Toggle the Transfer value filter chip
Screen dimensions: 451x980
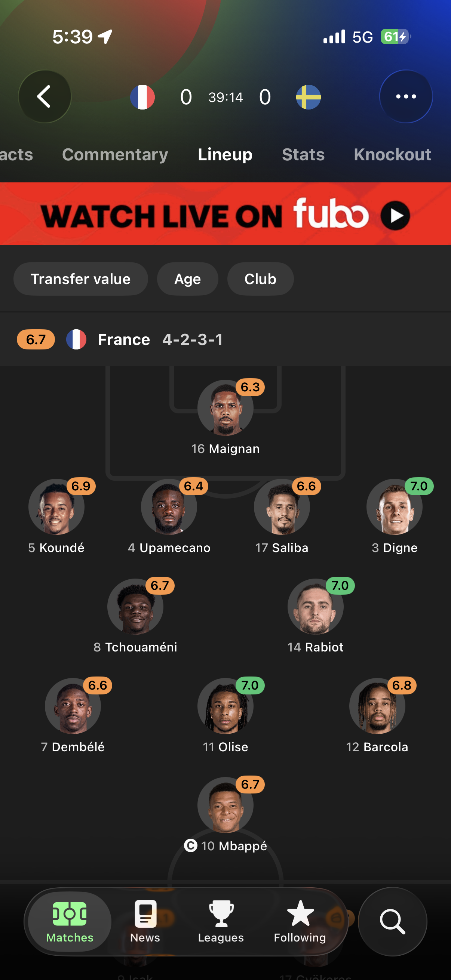point(81,279)
